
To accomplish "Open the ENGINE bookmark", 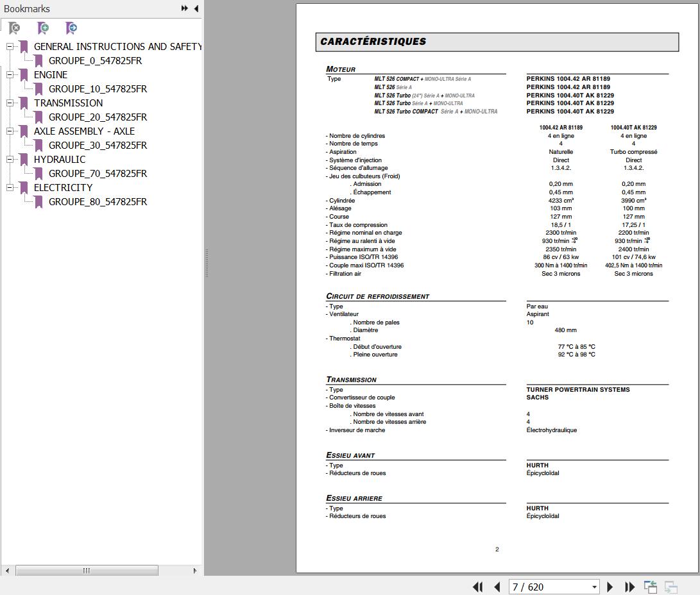I will pos(51,75).
